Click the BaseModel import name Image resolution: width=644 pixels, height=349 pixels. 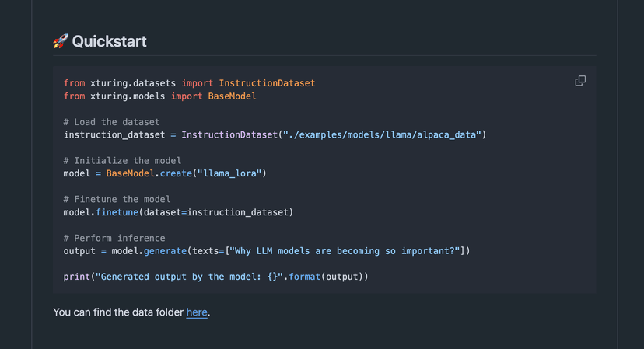(x=232, y=96)
